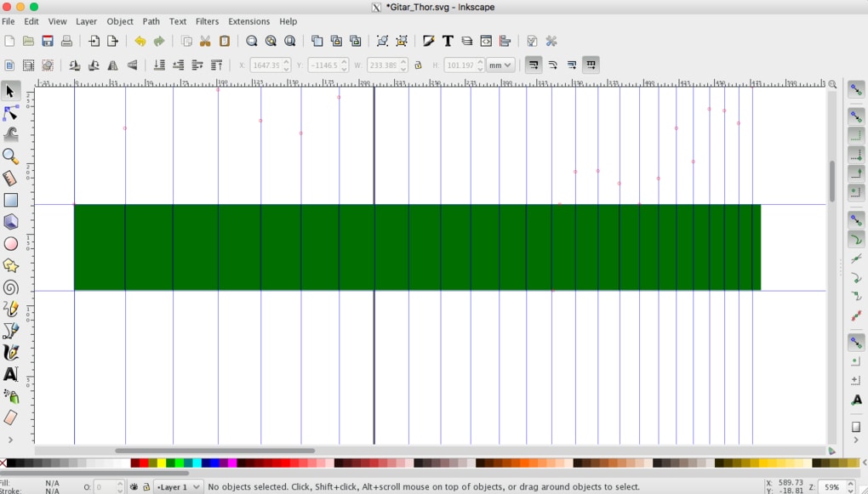Screen dimensions: 868x494
Task: Open the Text and Font dialog icon
Action: coord(448,41)
